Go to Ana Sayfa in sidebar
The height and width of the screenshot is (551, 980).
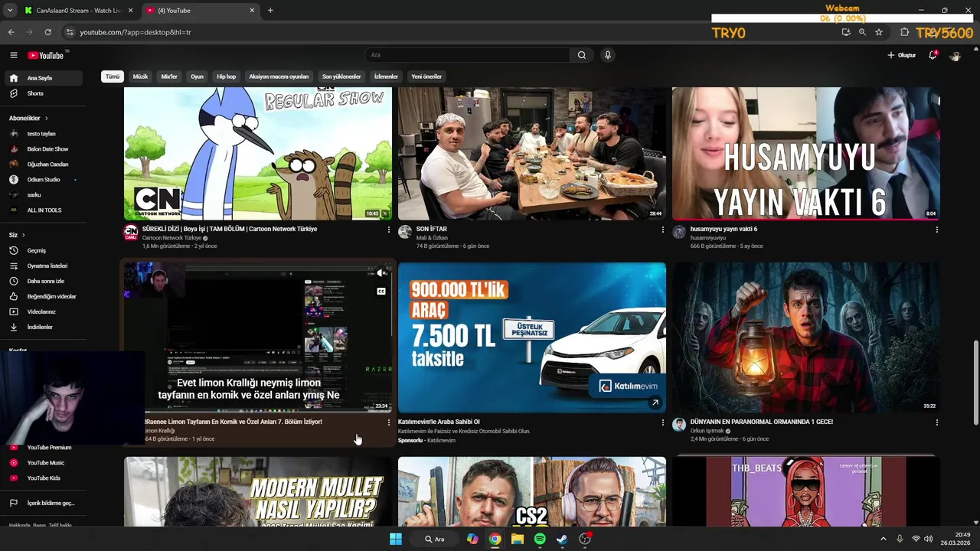44,78
